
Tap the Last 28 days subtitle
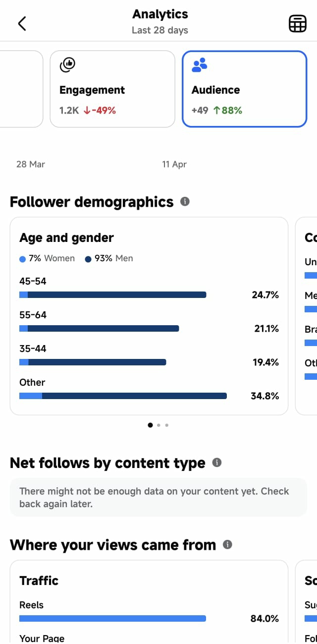tap(160, 30)
